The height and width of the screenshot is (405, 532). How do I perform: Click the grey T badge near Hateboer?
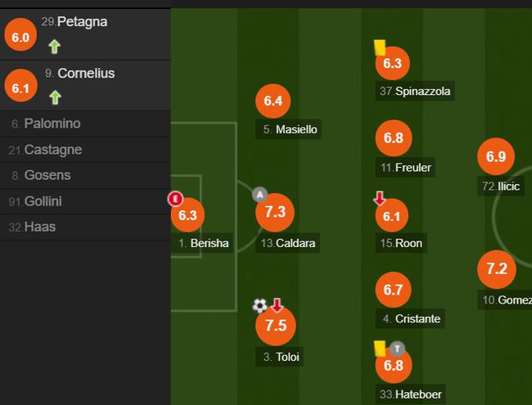[x=398, y=348]
